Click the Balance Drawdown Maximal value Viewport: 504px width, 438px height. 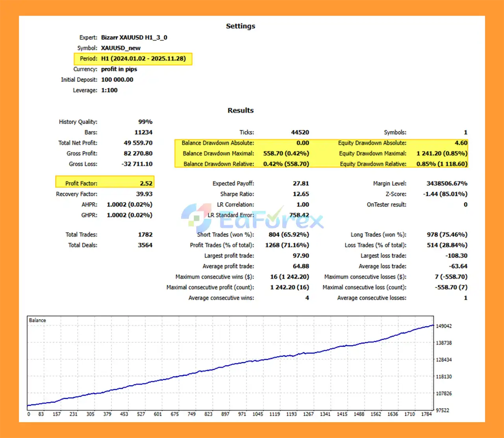pyautogui.click(x=286, y=153)
